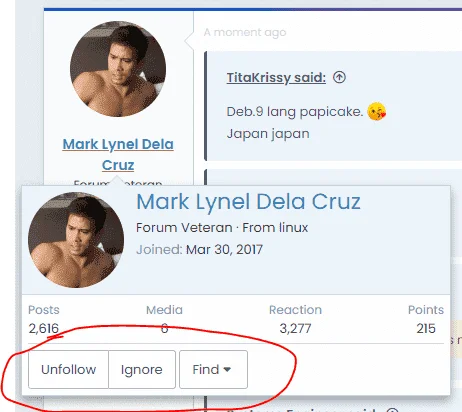Click the up-arrow icon beside TitaKrissy said
462x412 pixels.
[339, 77]
